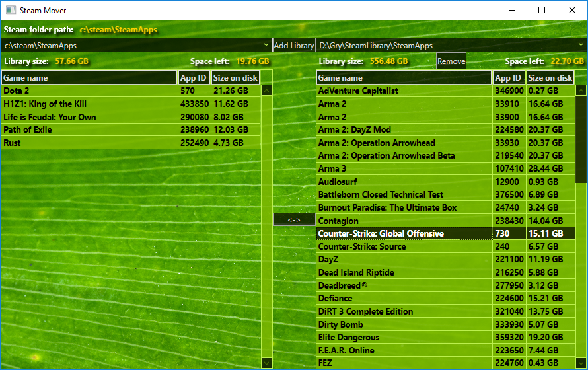
Task: Select F.E.A.R. Online row
Action: 445,350
